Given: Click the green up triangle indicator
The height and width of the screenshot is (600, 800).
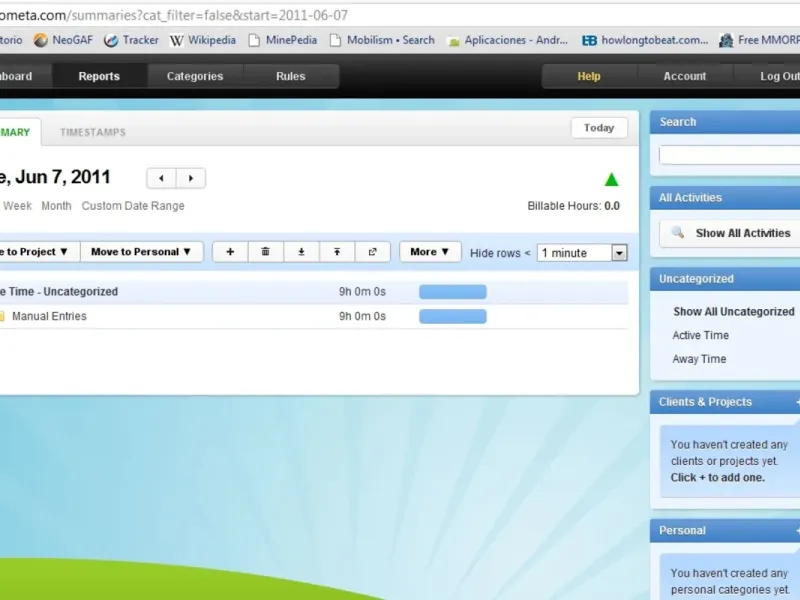Looking at the screenshot, I should point(611,180).
